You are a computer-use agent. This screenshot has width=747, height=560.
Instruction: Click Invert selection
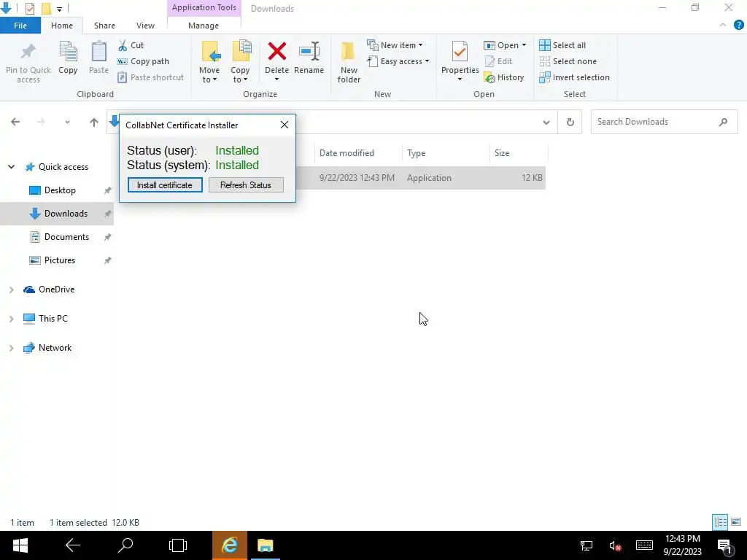575,77
